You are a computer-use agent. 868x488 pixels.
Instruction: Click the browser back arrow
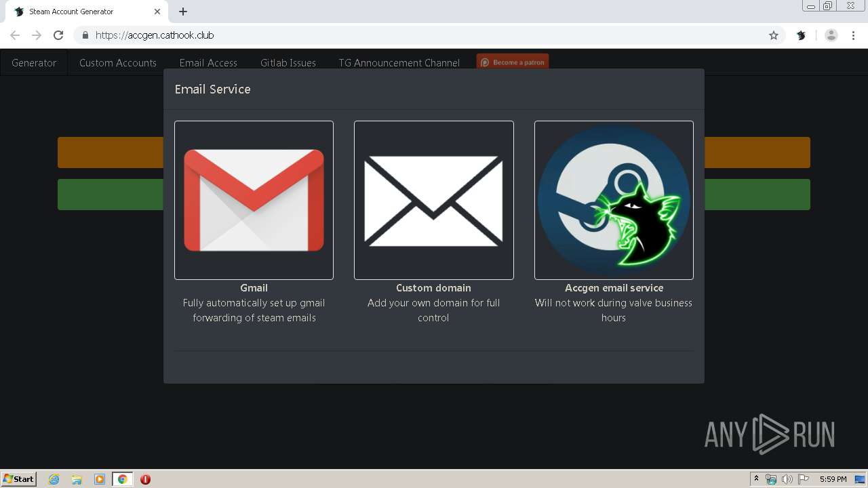(15, 35)
